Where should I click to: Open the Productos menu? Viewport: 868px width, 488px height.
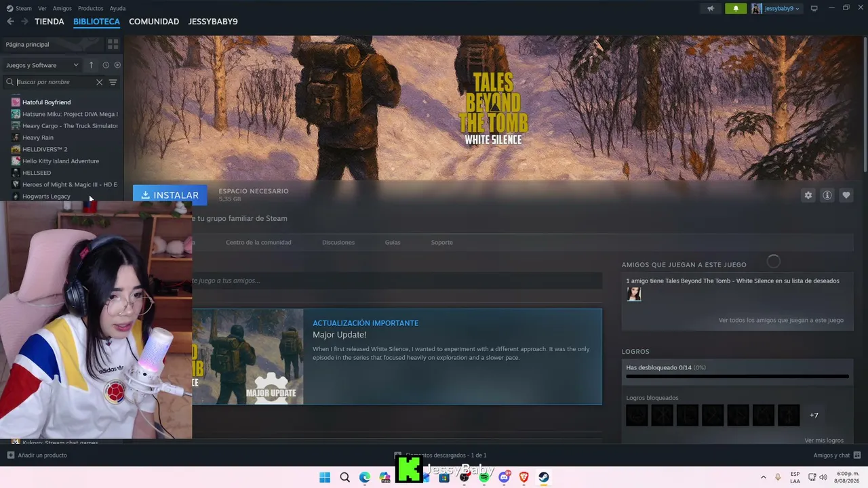click(x=91, y=8)
